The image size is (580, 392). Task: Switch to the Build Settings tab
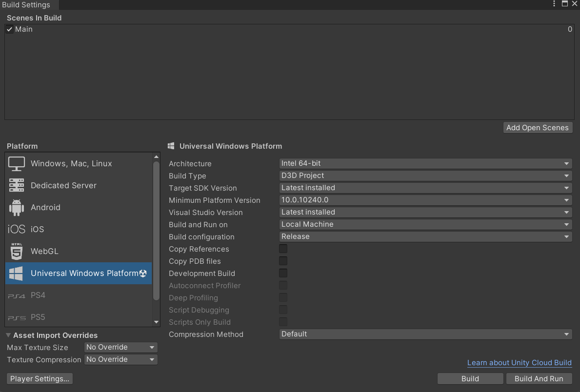(25, 5)
